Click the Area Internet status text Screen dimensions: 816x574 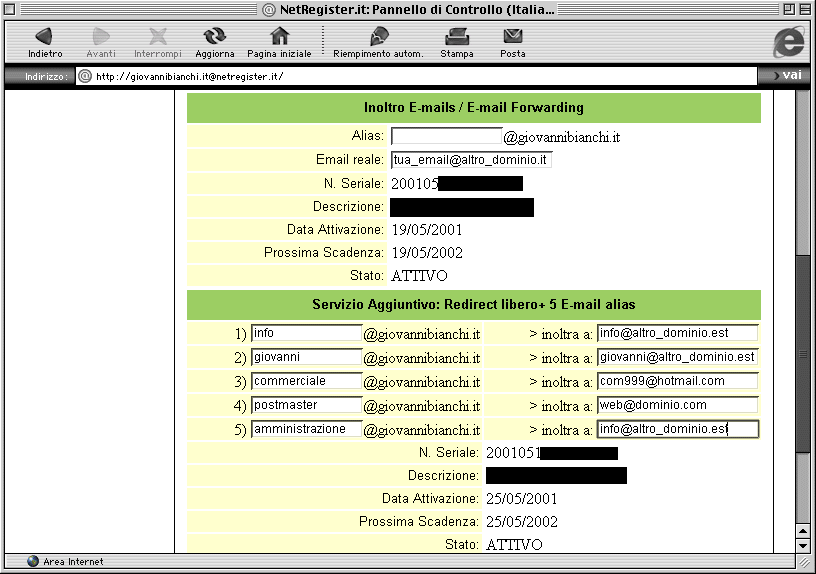[73, 562]
